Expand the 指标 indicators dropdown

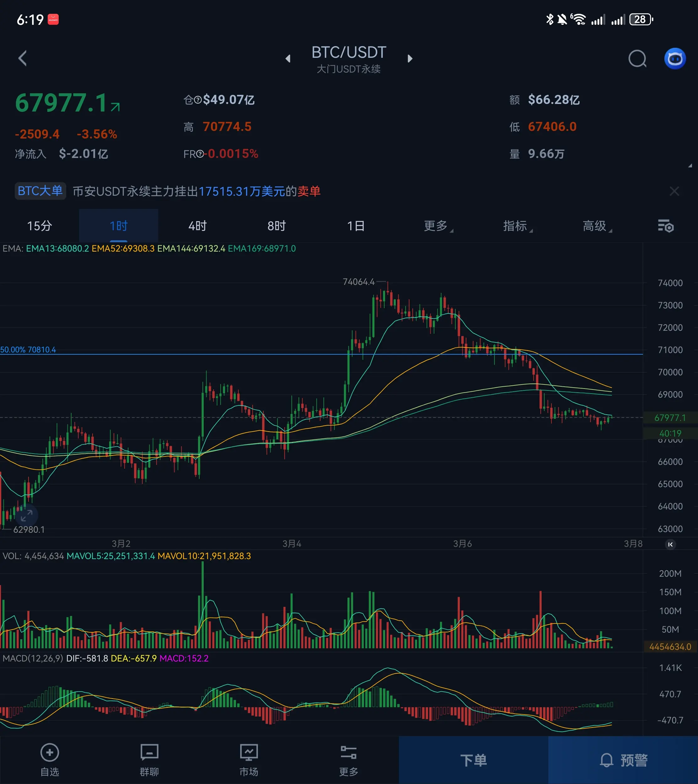click(517, 226)
